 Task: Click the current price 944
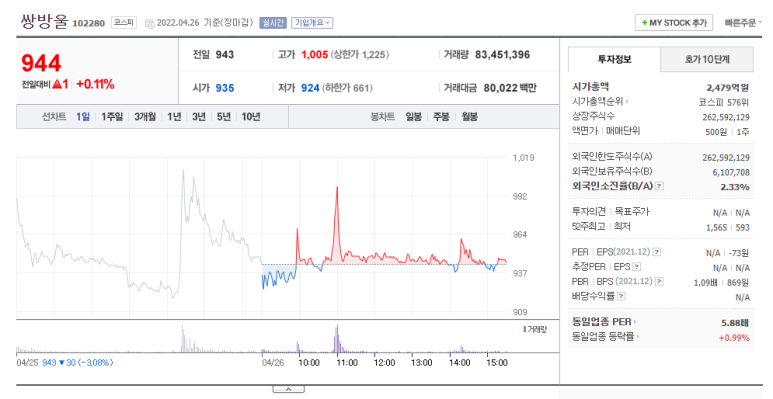coord(41,63)
